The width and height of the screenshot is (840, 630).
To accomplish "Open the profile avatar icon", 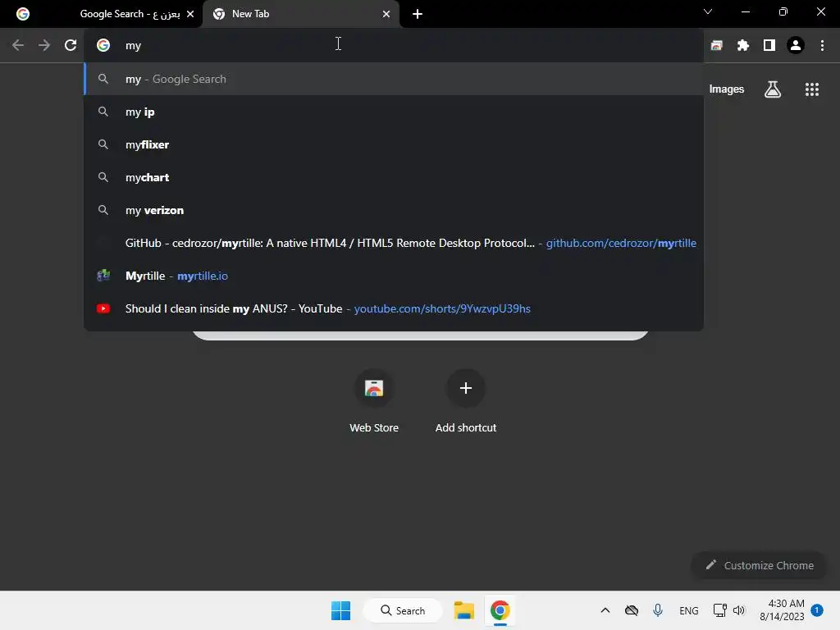I will 796,46.
